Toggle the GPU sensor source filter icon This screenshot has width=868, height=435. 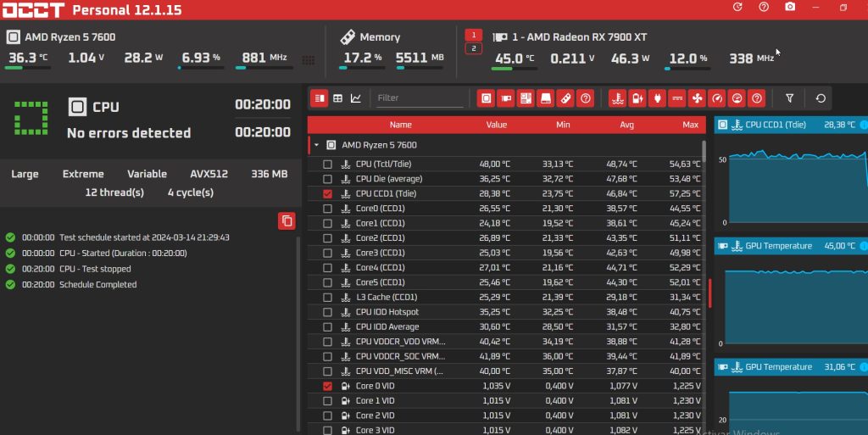[506, 98]
